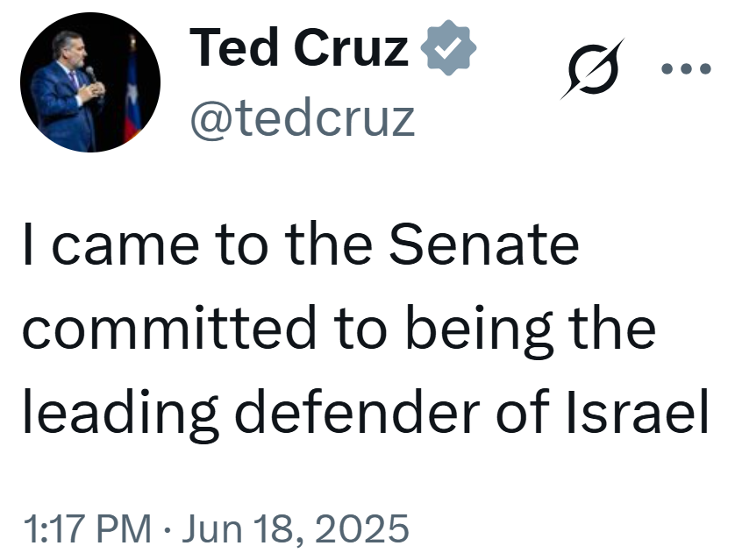Click the checkmark inside the verified badge
735x560 pixels.
(448, 47)
